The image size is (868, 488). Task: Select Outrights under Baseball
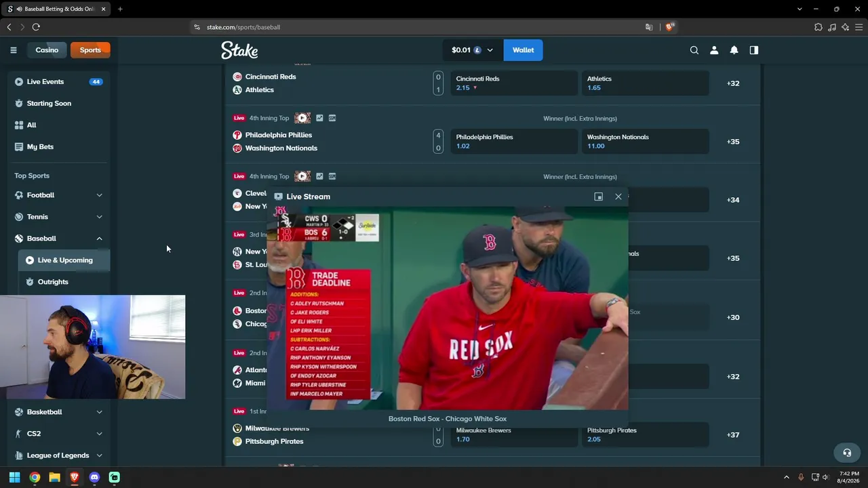coord(64,282)
